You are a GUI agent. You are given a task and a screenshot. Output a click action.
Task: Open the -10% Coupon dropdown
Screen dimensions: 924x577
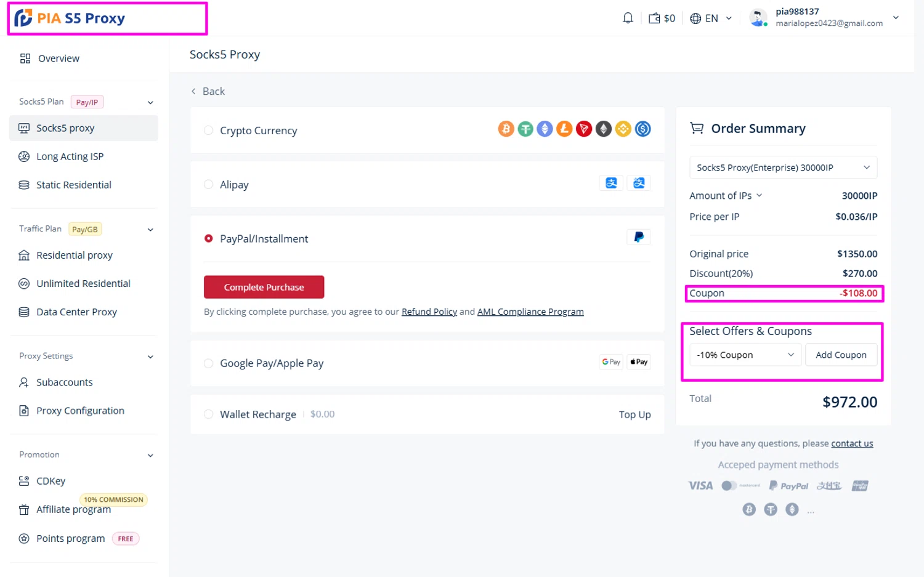[x=745, y=355]
